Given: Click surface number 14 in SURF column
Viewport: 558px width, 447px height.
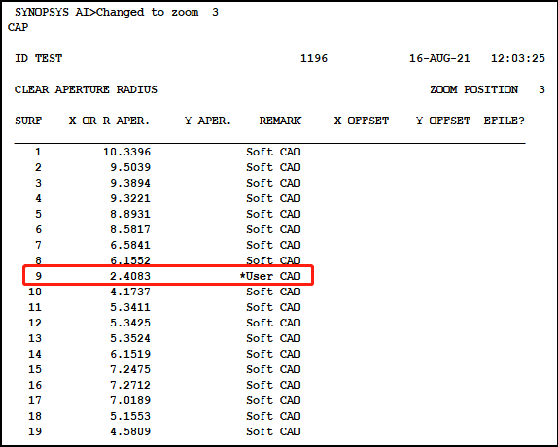Looking at the screenshot, I should [x=35, y=354].
